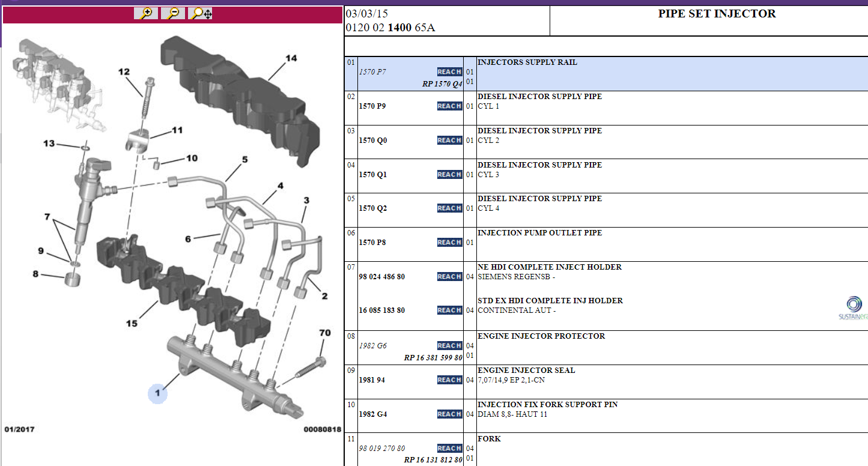Zoom in on the parts diagram
This screenshot has width=868, height=466.
pos(146,13)
